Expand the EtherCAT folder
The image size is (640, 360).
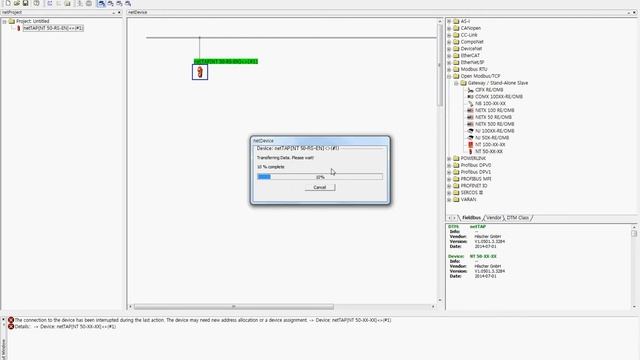pos(449,56)
